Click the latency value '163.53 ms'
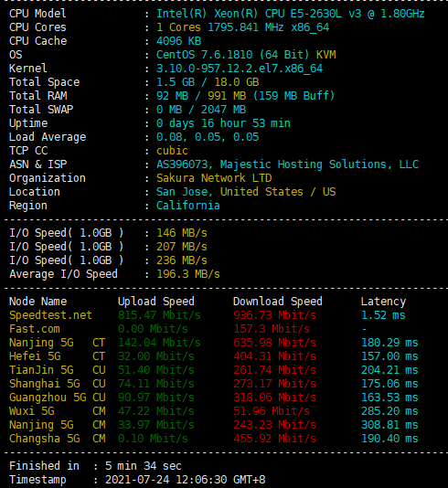Screen dimensions: 448x488 click(x=389, y=398)
